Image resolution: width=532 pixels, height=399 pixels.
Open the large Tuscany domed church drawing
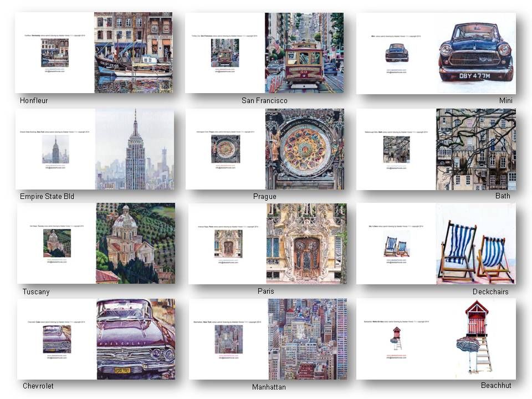pyautogui.click(x=135, y=243)
